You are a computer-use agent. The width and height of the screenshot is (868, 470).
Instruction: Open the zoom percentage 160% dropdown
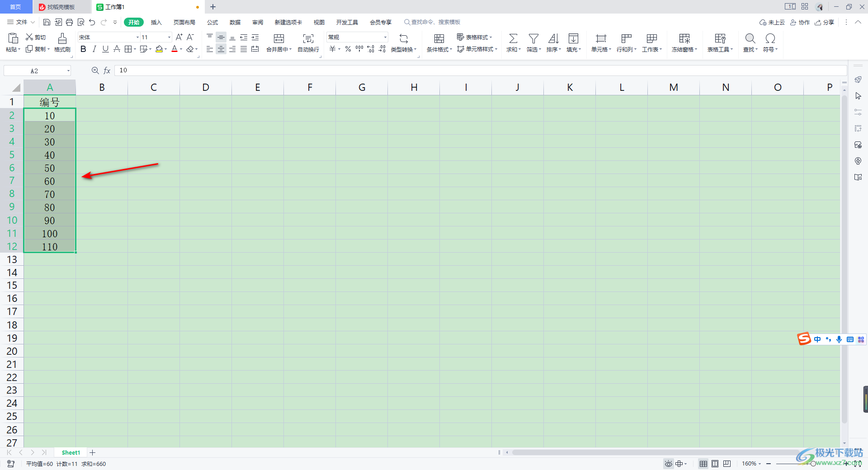click(x=751, y=464)
